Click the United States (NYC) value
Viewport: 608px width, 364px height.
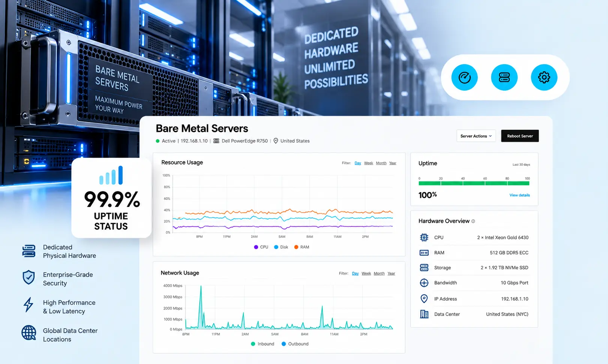click(x=507, y=314)
